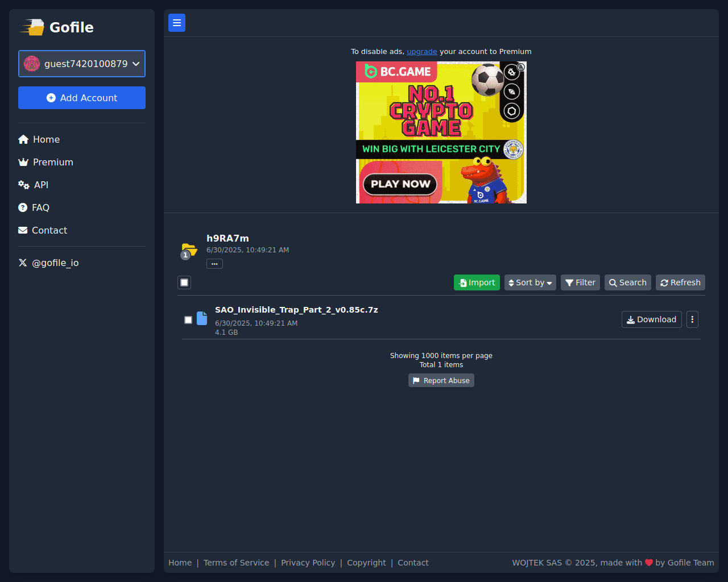
Task: Click the guest account avatar image
Action: tap(32, 64)
